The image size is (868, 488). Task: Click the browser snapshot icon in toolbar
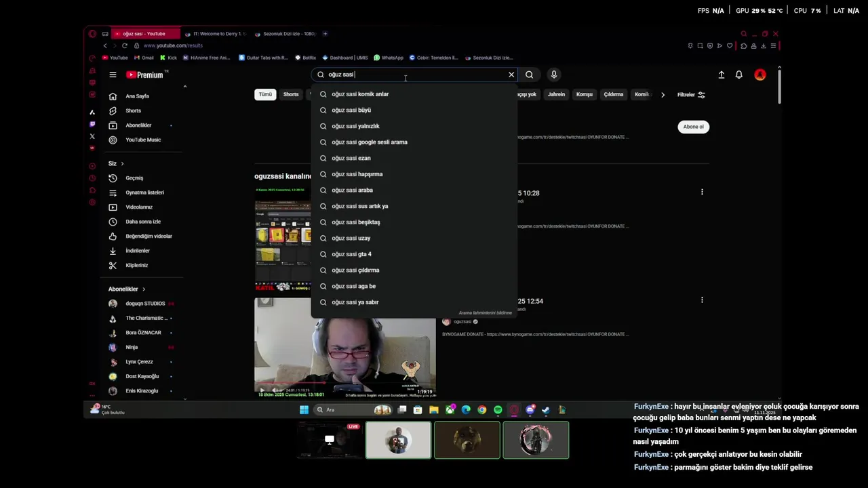click(x=700, y=45)
